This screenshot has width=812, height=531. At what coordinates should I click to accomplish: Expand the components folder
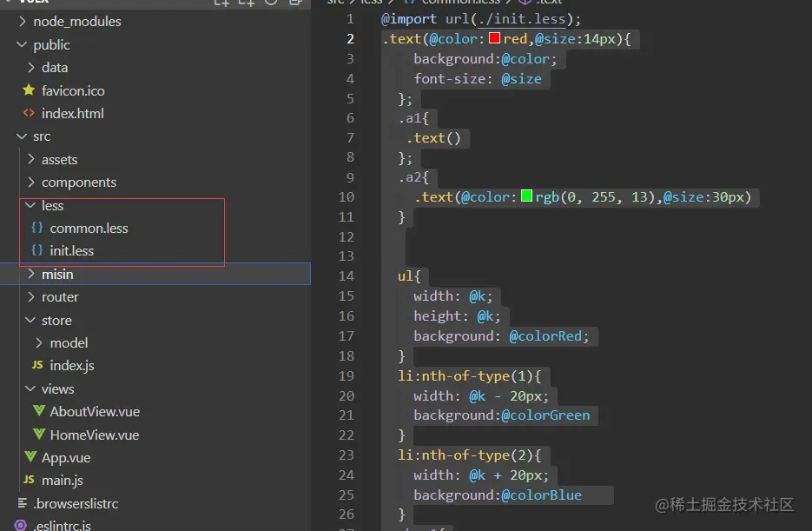30,182
